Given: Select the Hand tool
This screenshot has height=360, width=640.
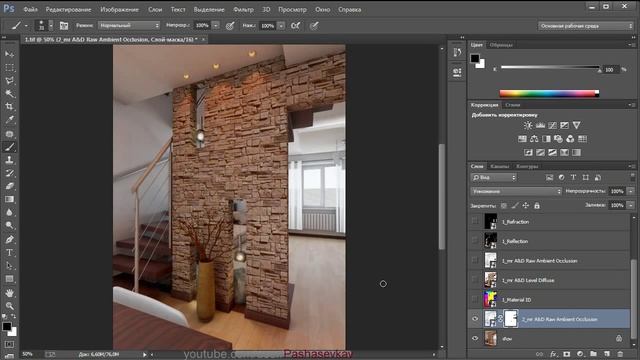Looking at the screenshot, I should (9, 293).
